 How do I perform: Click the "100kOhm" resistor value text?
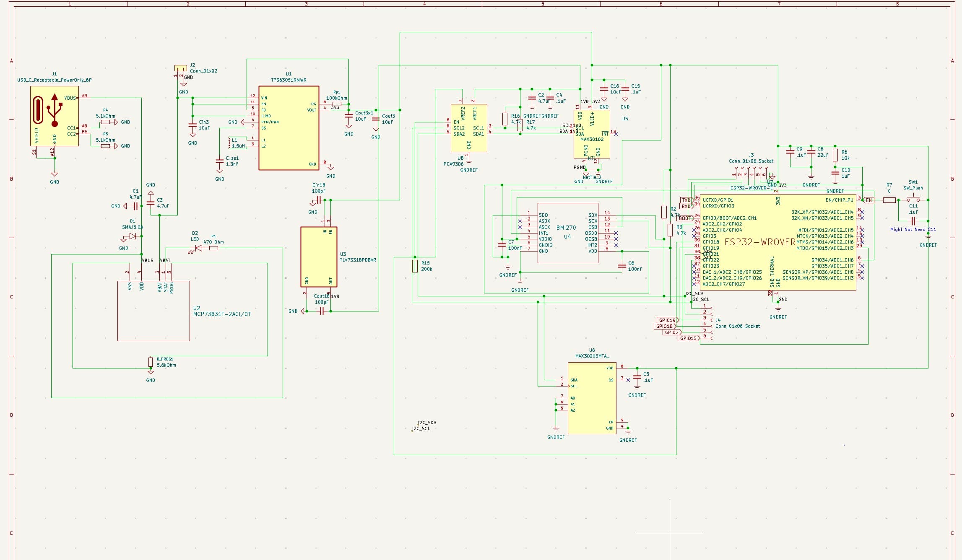point(337,98)
